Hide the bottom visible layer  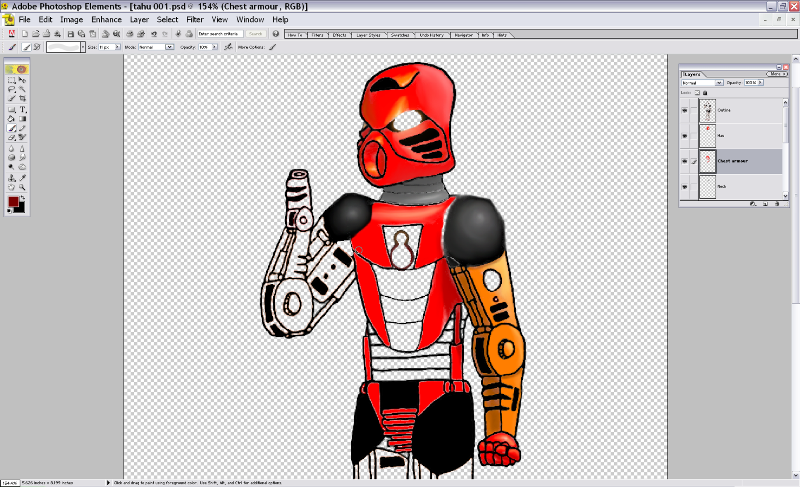(x=685, y=187)
